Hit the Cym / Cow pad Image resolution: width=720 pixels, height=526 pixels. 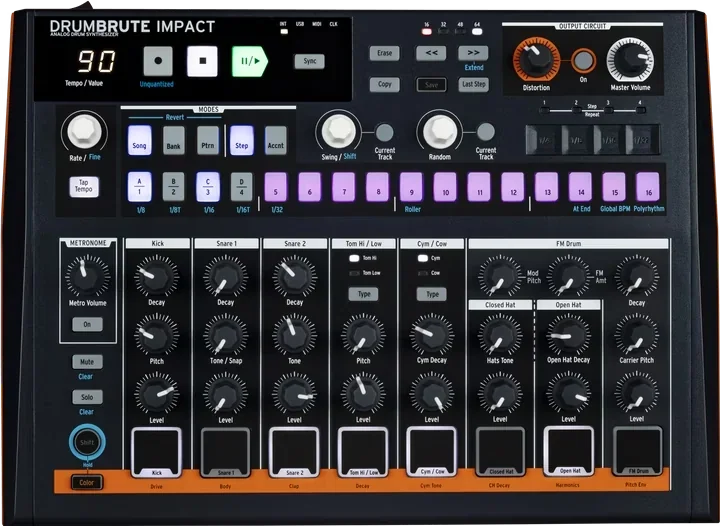click(x=431, y=453)
